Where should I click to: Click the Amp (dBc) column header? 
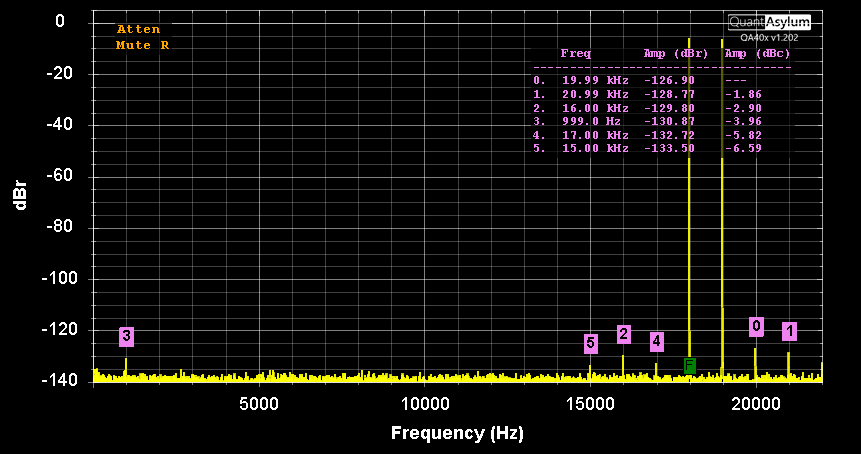pyautogui.click(x=757, y=54)
